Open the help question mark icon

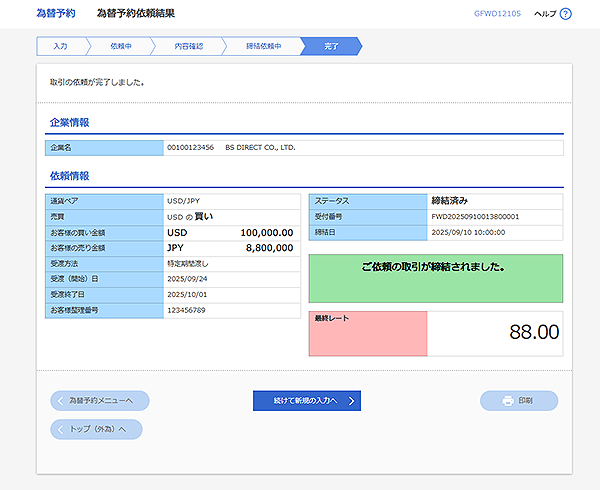pos(565,14)
